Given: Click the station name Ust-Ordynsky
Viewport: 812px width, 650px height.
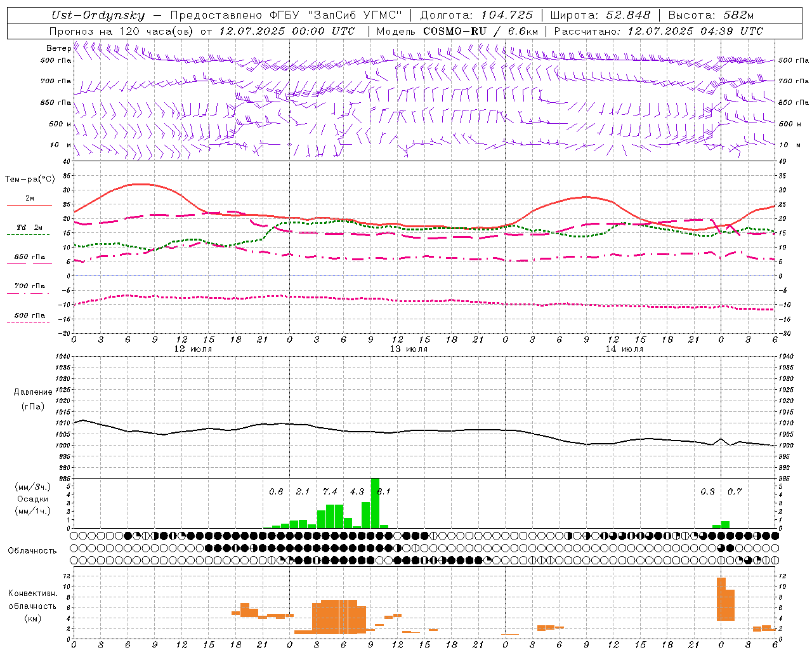Looking at the screenshot, I should pos(98,15).
